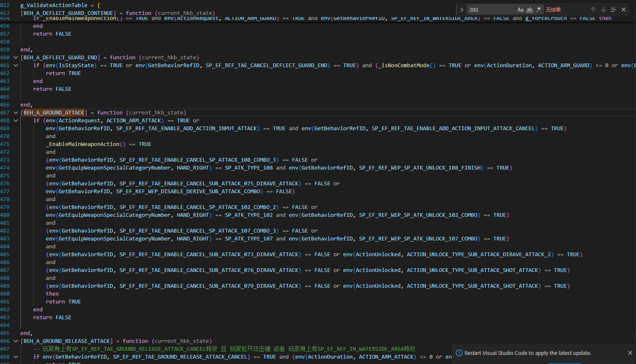This screenshot has width=636, height=364.
Task: Toggle Match Case in find widget
Action: click(x=520, y=10)
